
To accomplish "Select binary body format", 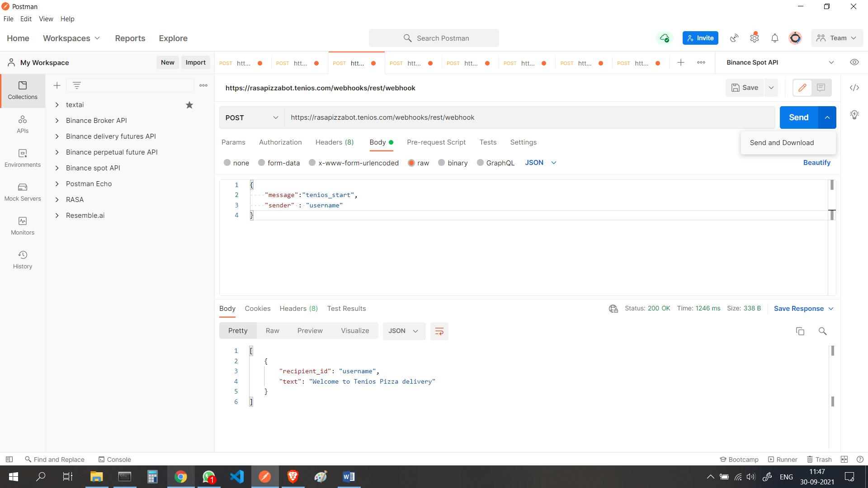I will click(x=453, y=163).
